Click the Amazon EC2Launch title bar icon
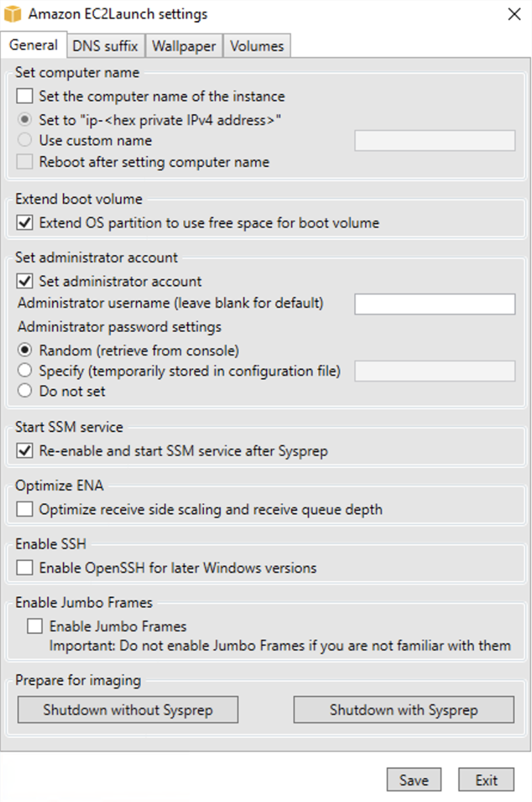This screenshot has width=532, height=802. pyautogui.click(x=14, y=14)
